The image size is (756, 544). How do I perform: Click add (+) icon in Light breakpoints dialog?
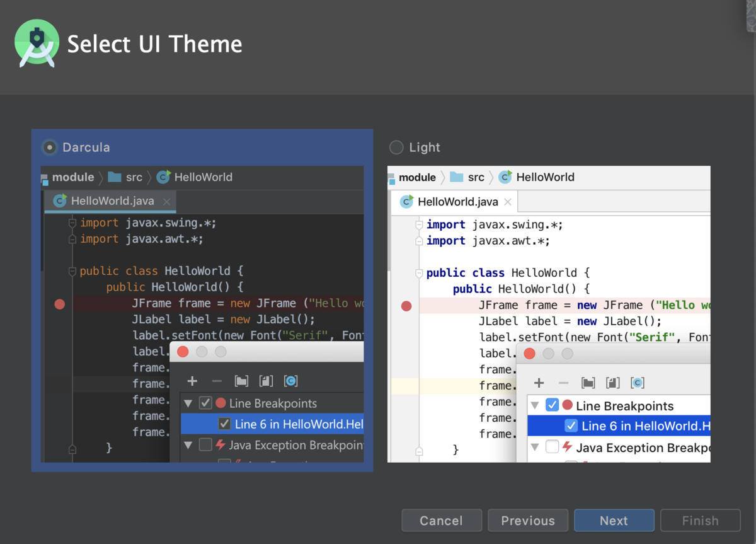[x=539, y=383]
